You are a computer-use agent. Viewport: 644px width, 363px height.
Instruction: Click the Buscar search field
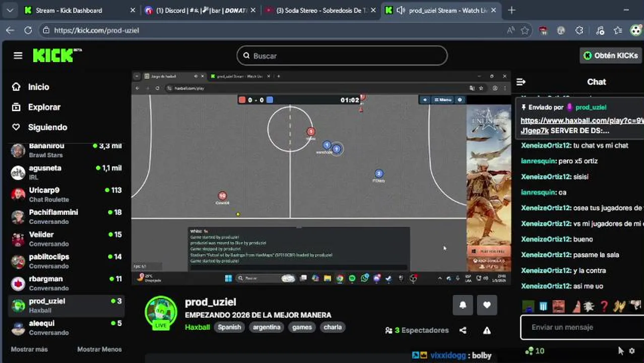point(342,55)
